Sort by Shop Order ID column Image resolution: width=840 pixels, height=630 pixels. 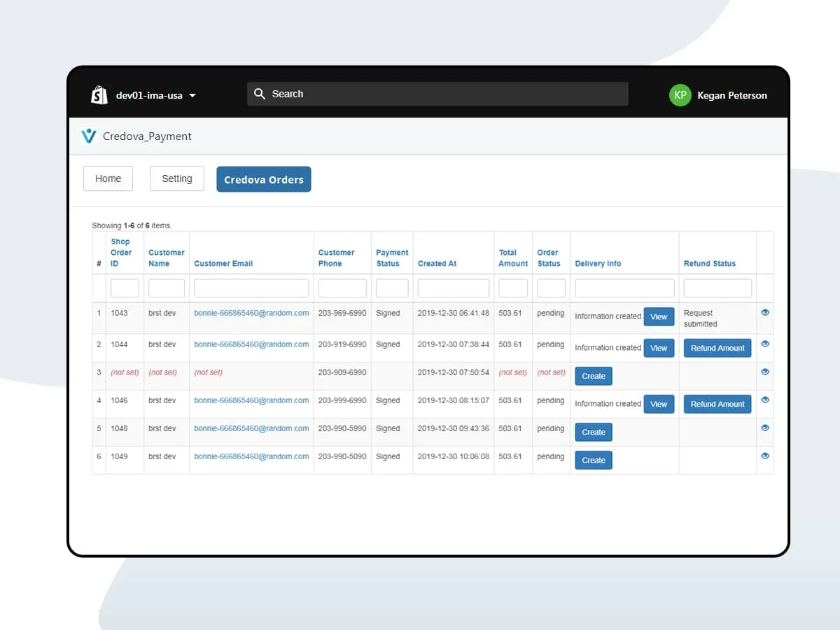click(120, 252)
